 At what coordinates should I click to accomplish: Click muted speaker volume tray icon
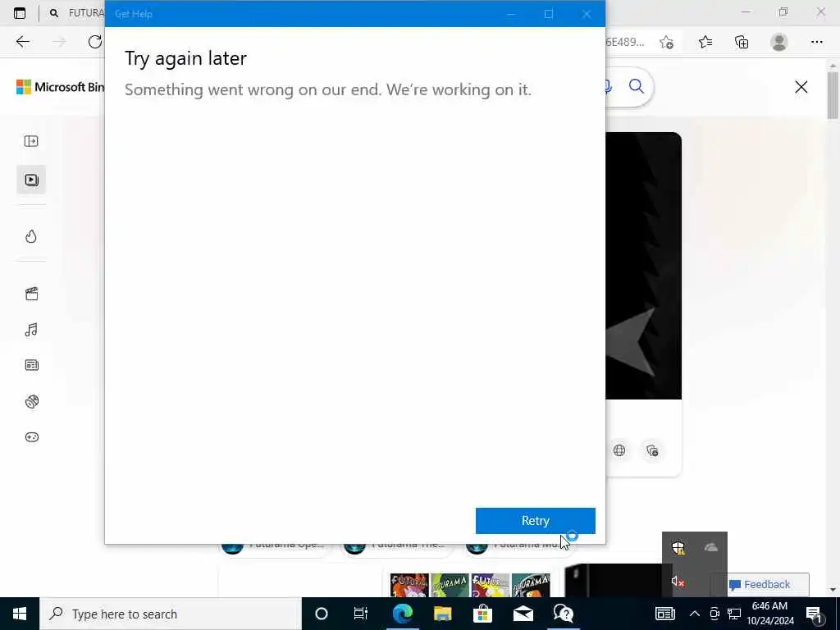678,582
